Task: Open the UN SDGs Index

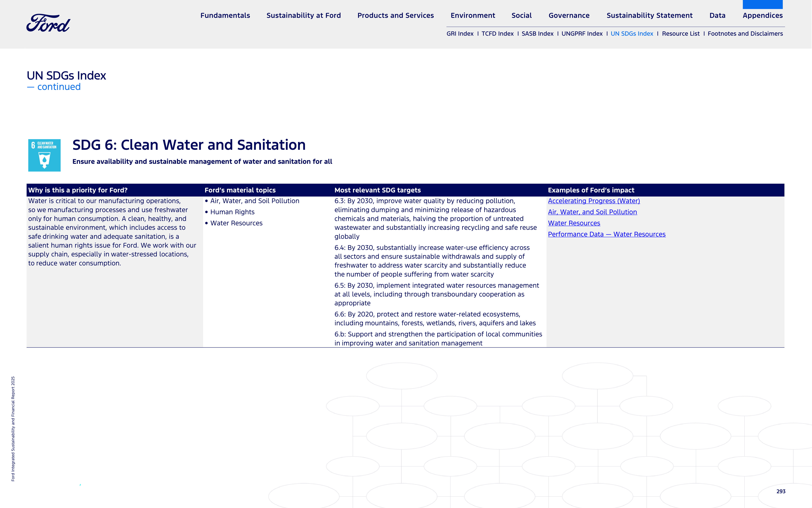Action: click(x=632, y=34)
